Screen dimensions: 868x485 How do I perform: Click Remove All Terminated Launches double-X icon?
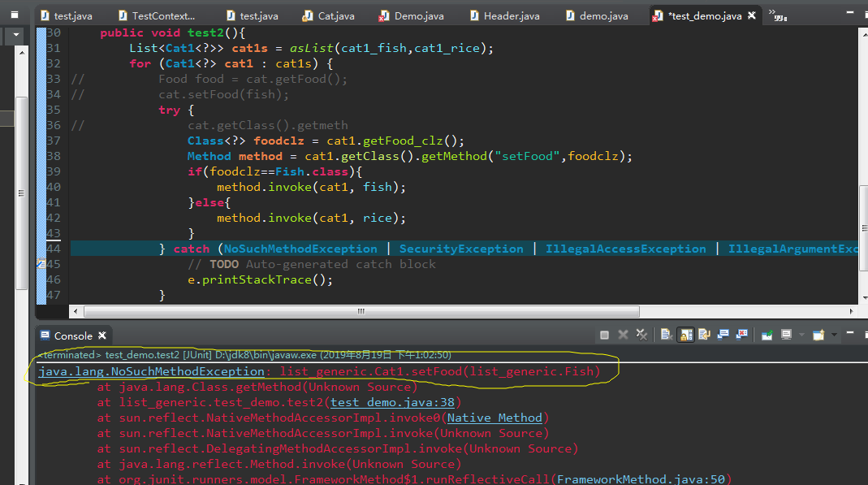[641, 335]
